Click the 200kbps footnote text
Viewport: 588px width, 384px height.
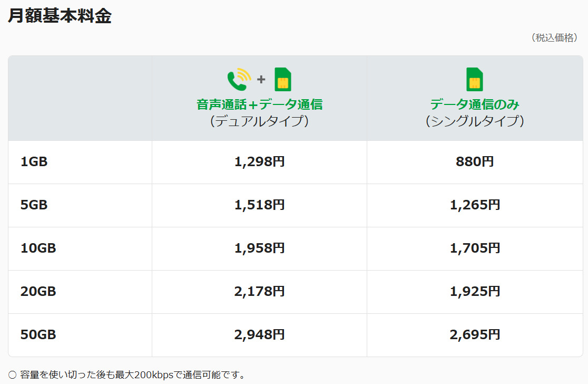click(133, 375)
